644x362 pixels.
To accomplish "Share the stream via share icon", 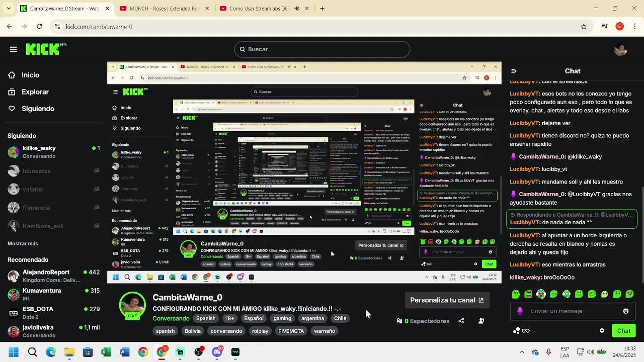I will pyautogui.click(x=461, y=321).
